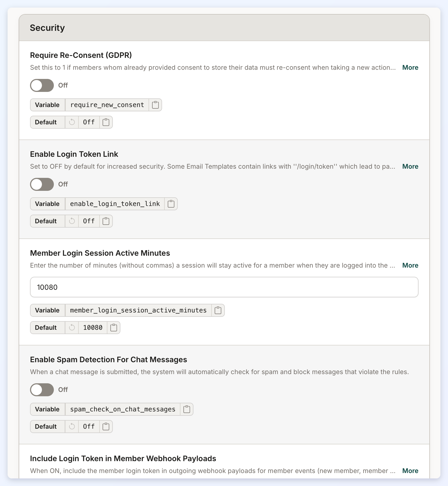Copy default value of Enable Login Token Link
The width and height of the screenshot is (448, 486).
pyautogui.click(x=106, y=221)
